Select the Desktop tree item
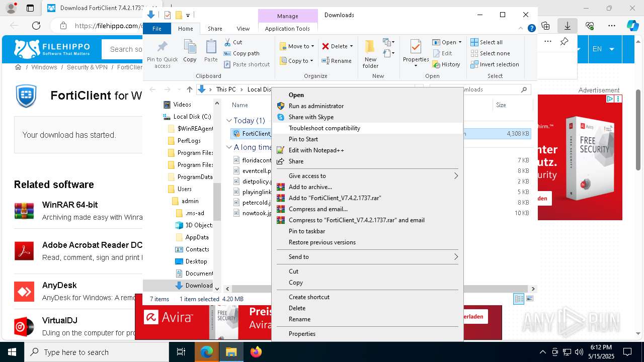This screenshot has width=644, height=362. pos(196,261)
